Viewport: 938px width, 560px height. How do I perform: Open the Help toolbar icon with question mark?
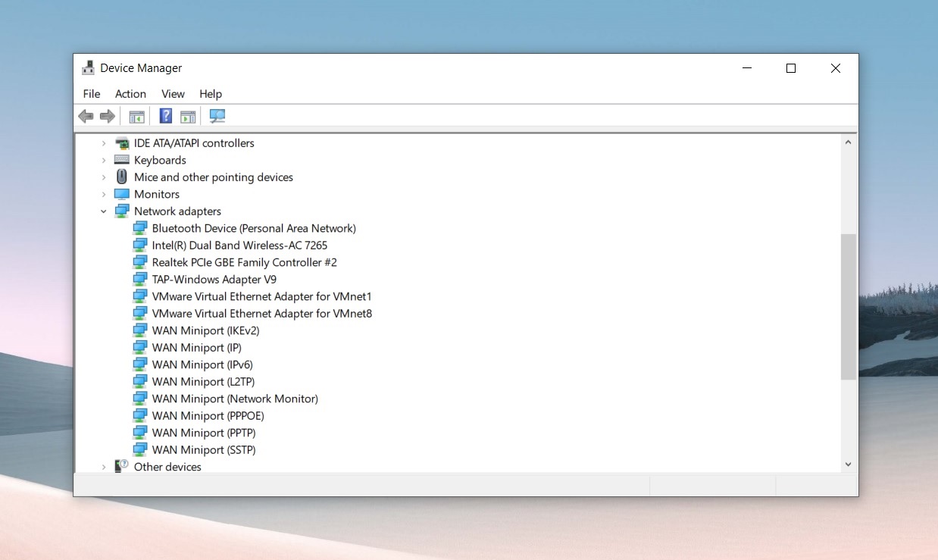coord(166,116)
